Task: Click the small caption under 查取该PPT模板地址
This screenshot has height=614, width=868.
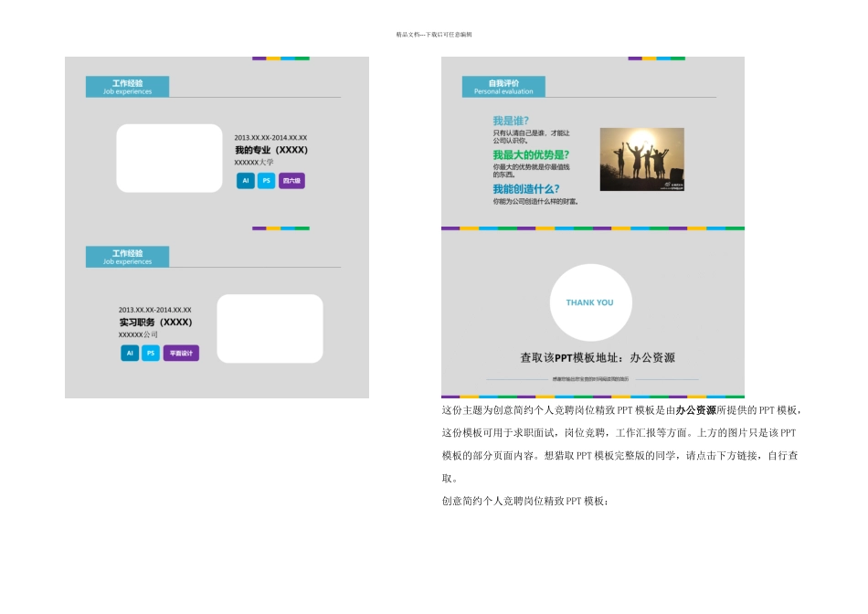Action: point(590,379)
